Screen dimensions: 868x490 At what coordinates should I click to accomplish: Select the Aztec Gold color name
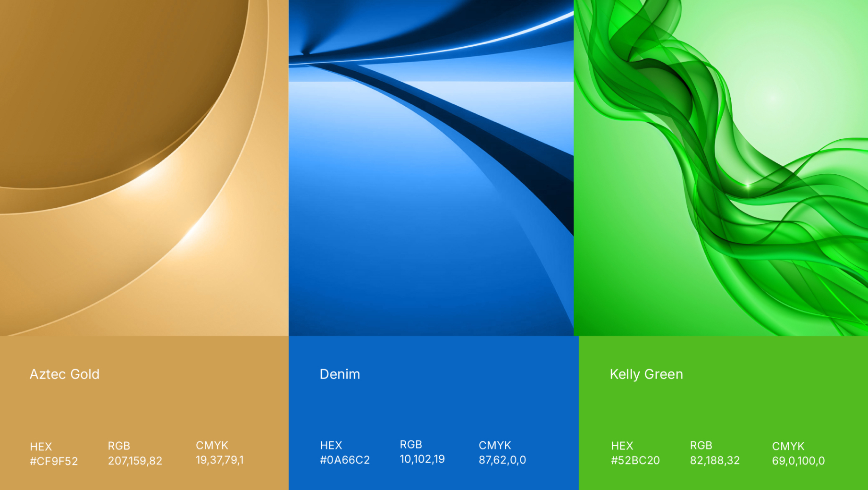65,374
